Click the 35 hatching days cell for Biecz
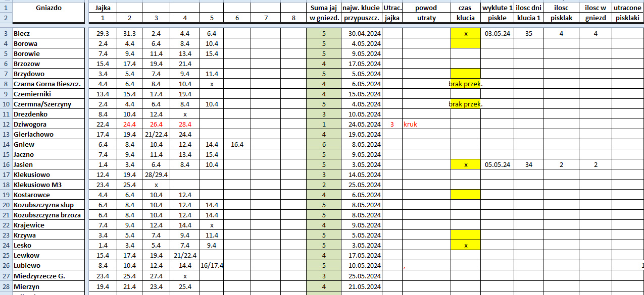 [529, 33]
